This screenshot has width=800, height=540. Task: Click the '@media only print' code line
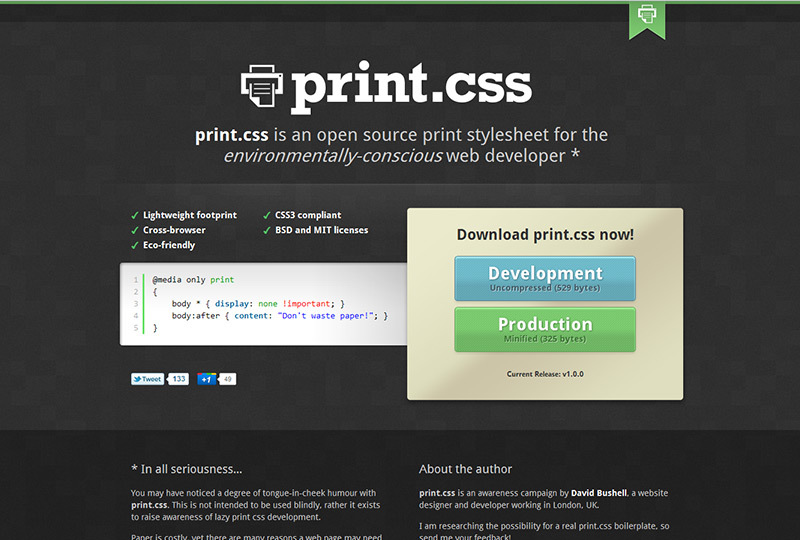tap(193, 280)
